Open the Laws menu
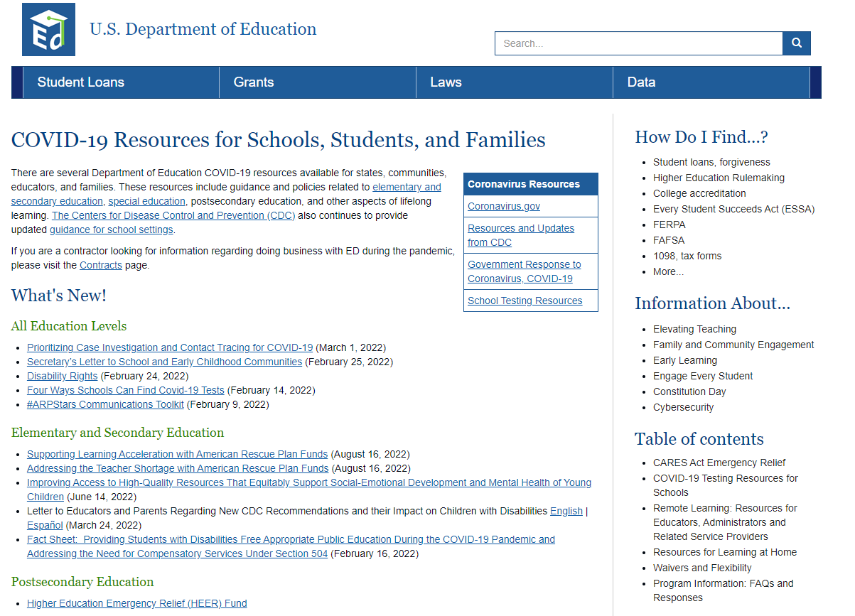Viewport: 855px width, 616px height. click(x=515, y=82)
